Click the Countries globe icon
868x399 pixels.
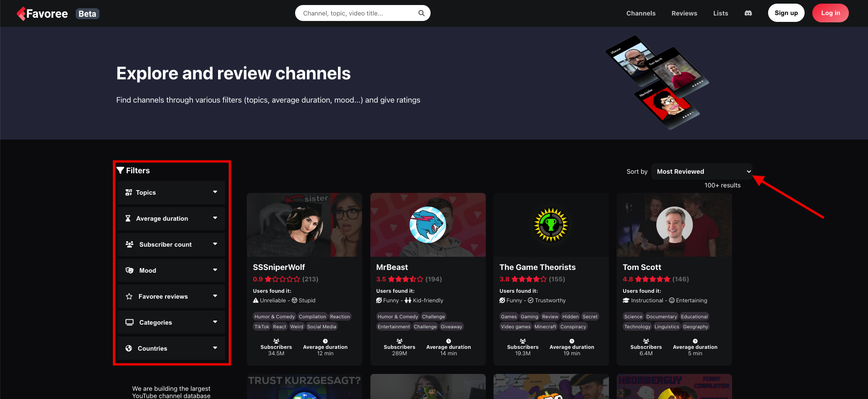129,348
